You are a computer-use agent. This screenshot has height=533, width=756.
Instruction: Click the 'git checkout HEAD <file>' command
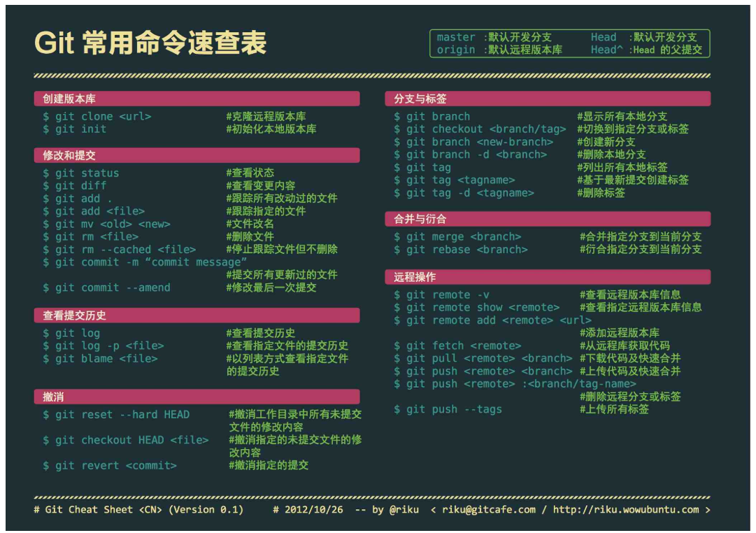tap(126, 441)
